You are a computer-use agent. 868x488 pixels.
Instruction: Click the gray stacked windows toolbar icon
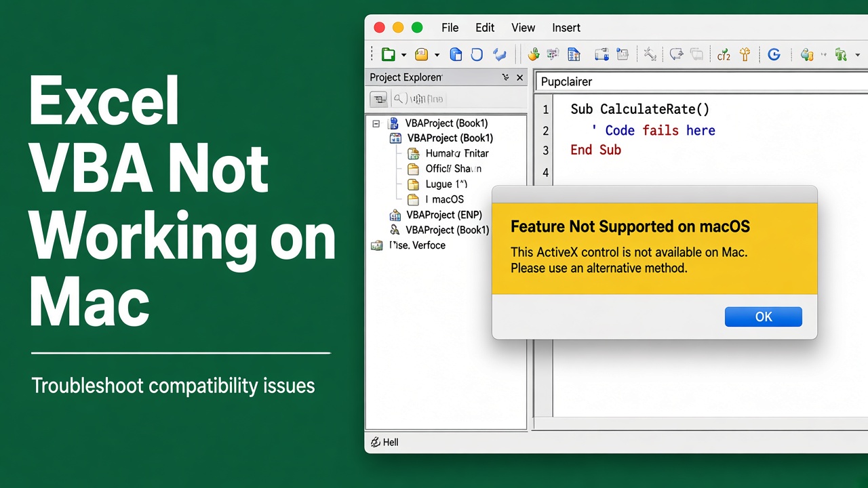point(696,55)
